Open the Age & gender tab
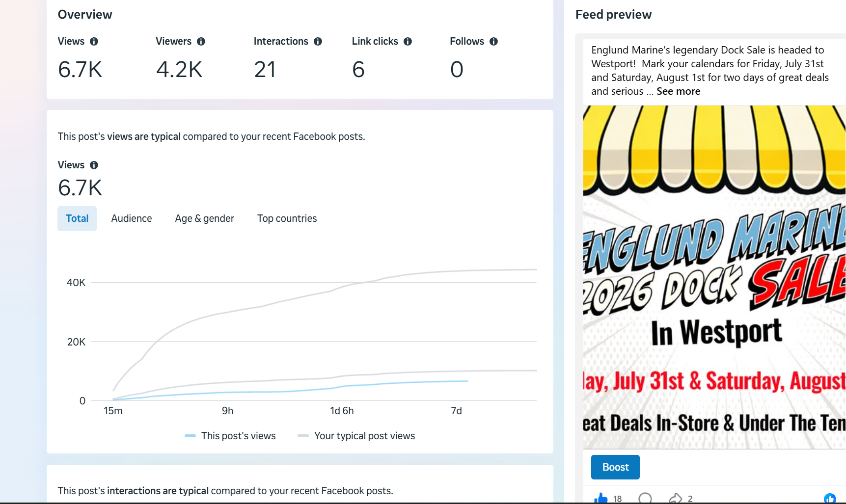This screenshot has height=504, width=846. (x=204, y=218)
